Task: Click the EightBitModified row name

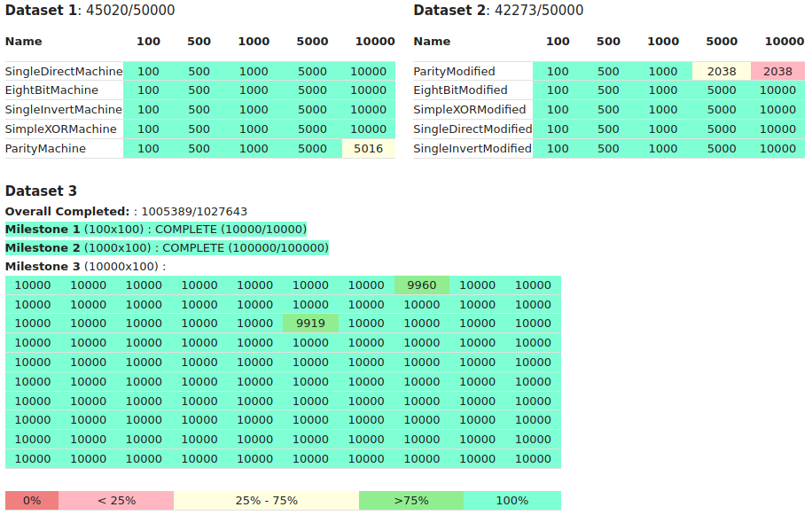Action: (x=460, y=90)
